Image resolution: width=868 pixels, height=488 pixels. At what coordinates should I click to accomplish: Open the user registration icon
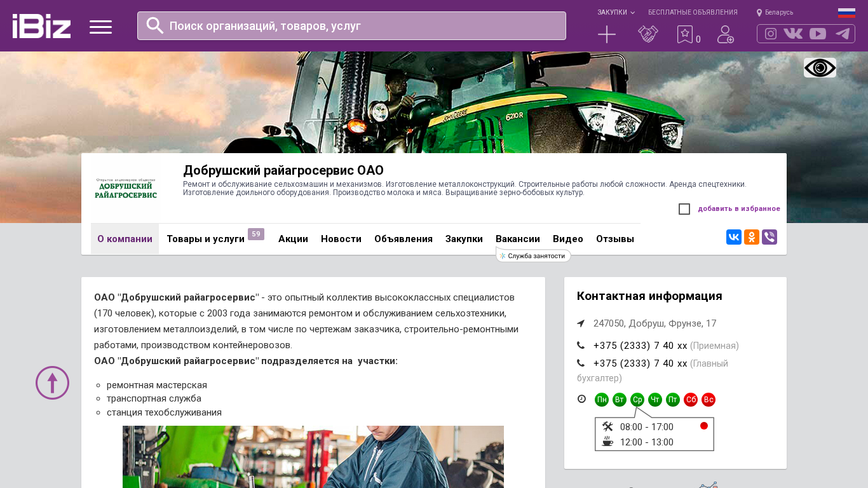coord(726,34)
